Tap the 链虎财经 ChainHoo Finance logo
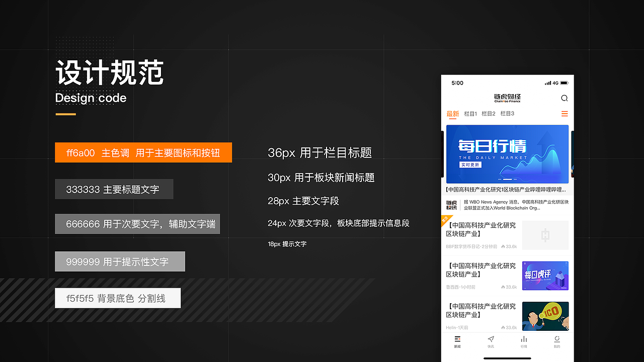The height and width of the screenshot is (362, 644). 507,98
